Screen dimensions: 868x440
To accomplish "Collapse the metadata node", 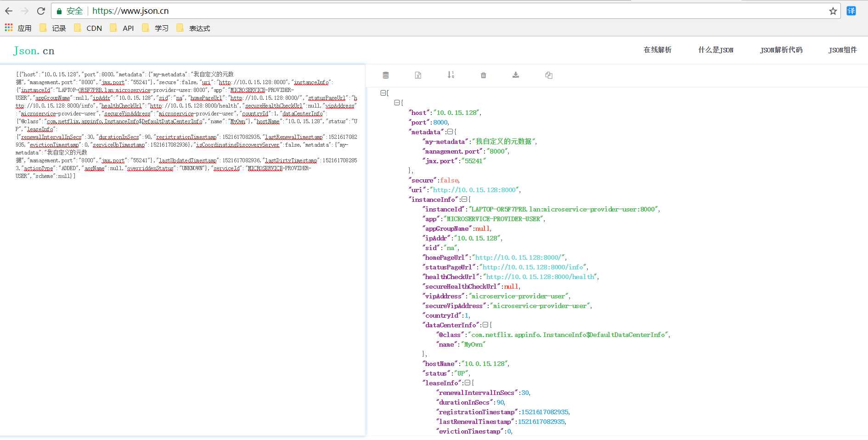I will [450, 132].
